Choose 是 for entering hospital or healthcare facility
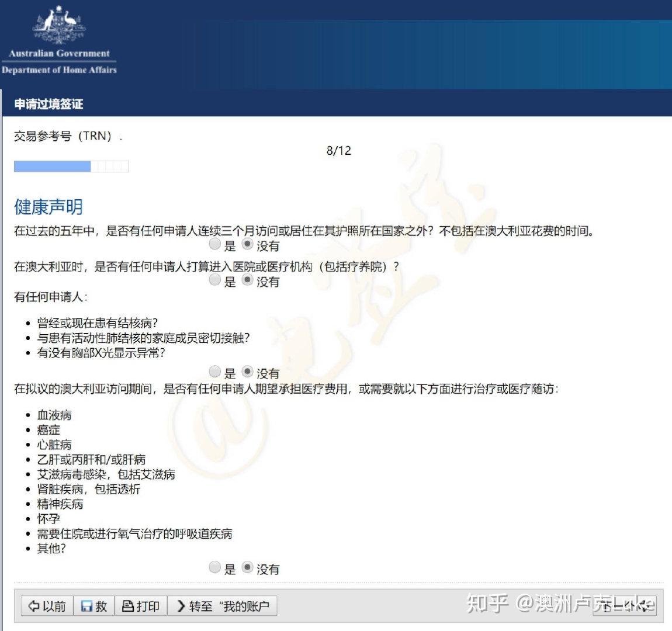The height and width of the screenshot is (631, 672). pos(214,280)
